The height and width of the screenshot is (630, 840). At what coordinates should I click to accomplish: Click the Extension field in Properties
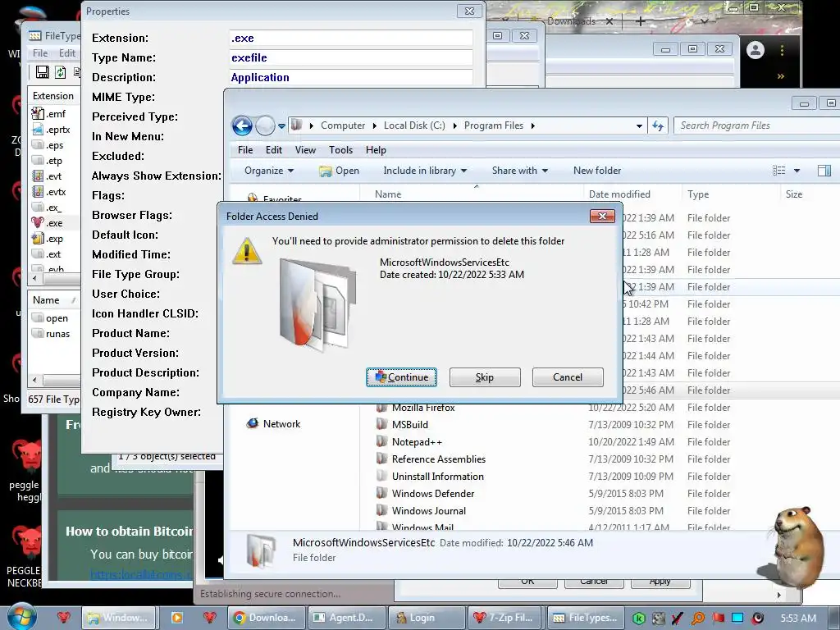pyautogui.click(x=351, y=38)
